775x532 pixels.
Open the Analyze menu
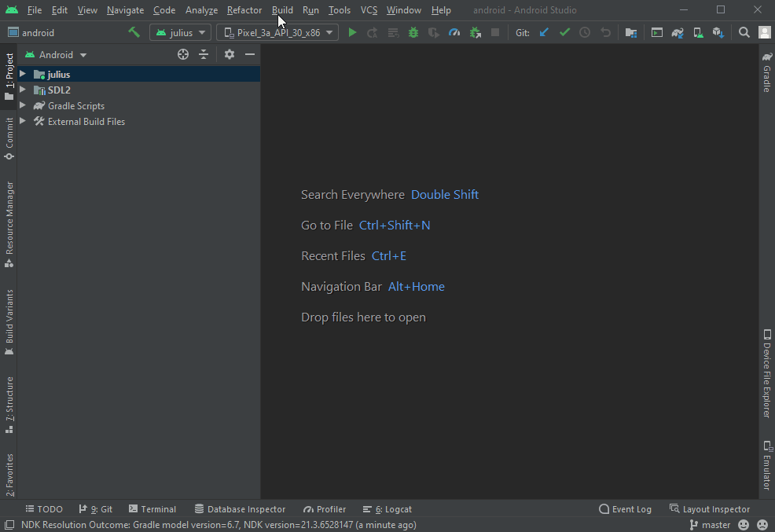201,10
